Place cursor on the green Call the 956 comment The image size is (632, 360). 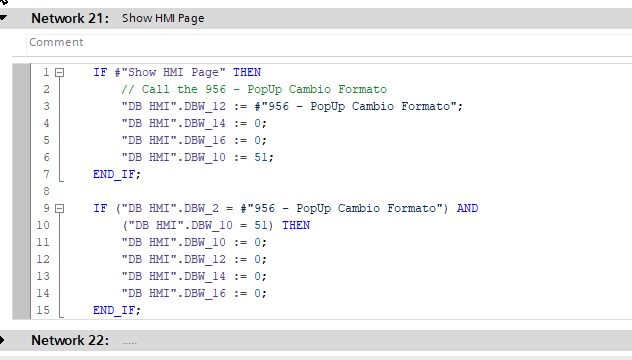click(254, 89)
